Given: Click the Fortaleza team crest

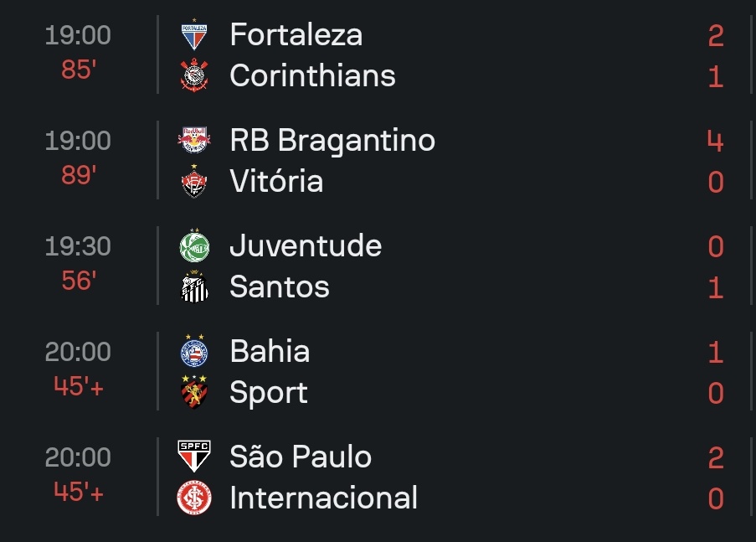Looking at the screenshot, I should pos(195,35).
